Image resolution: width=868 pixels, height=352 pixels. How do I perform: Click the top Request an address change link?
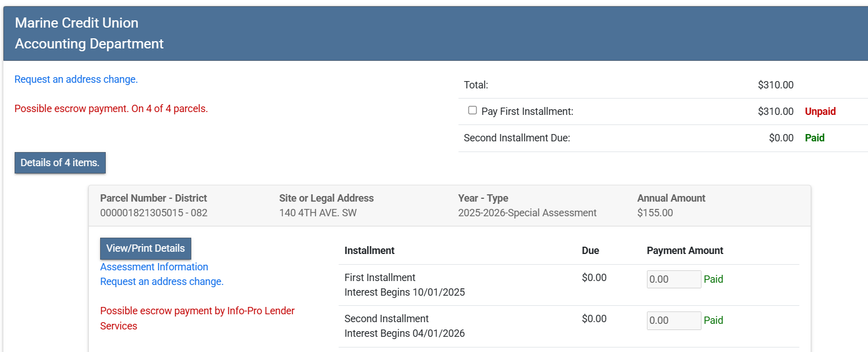pyautogui.click(x=76, y=79)
